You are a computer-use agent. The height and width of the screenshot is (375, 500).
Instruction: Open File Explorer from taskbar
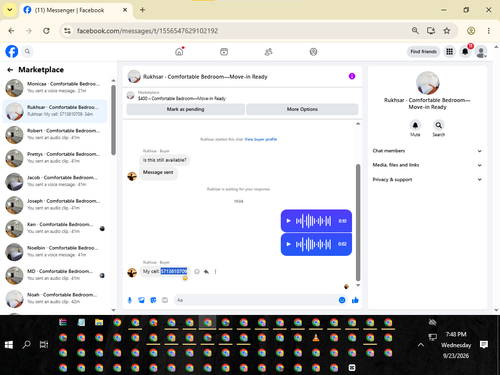point(99,322)
